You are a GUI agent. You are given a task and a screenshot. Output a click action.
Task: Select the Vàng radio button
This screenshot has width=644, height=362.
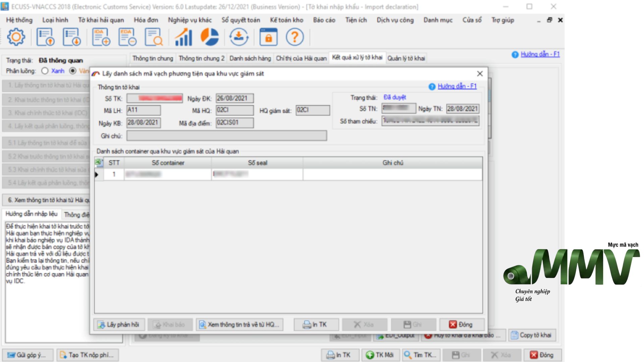pyautogui.click(x=72, y=71)
